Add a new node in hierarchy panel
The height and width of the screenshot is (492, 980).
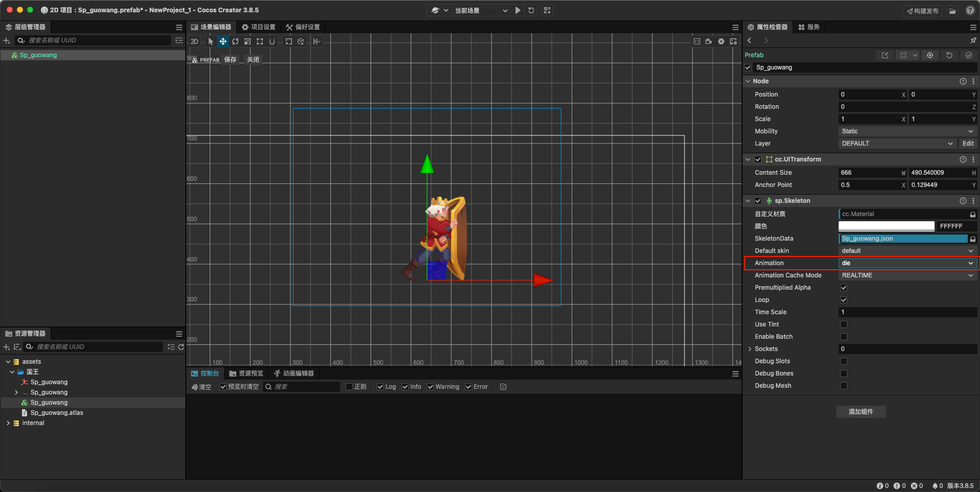(x=7, y=40)
